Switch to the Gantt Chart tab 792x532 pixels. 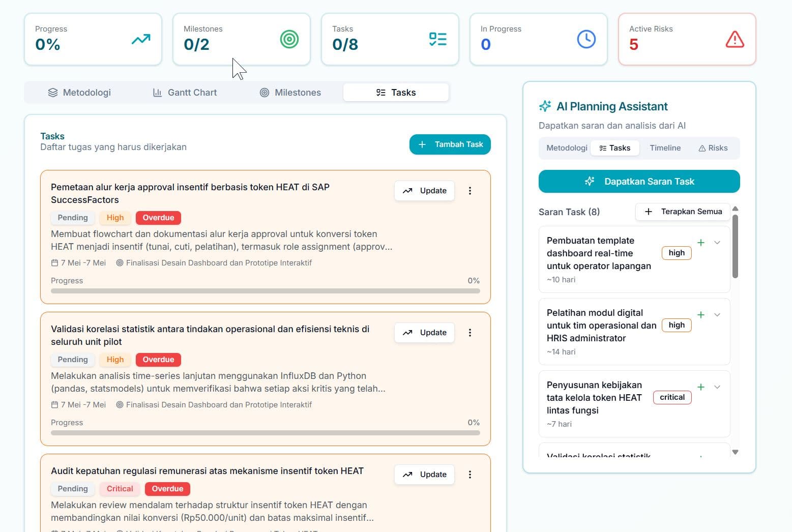pyautogui.click(x=185, y=93)
